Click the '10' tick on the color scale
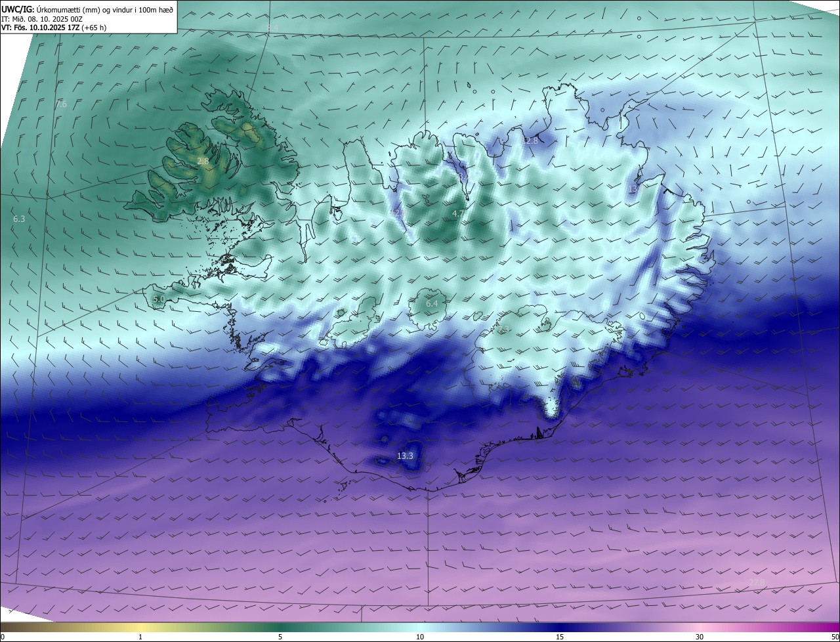 pyautogui.click(x=420, y=637)
